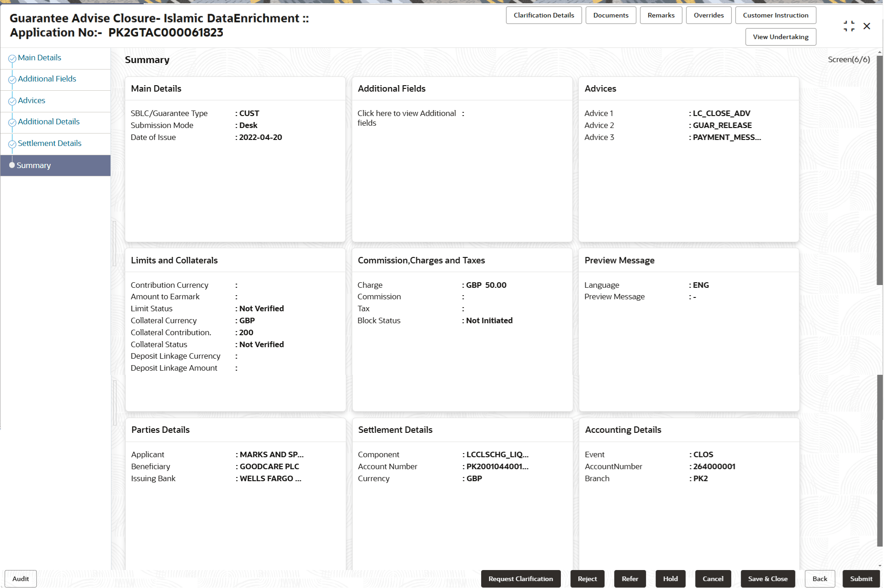
Task: Click the vertical scrollbar thumb on the right
Action: (x=879, y=170)
